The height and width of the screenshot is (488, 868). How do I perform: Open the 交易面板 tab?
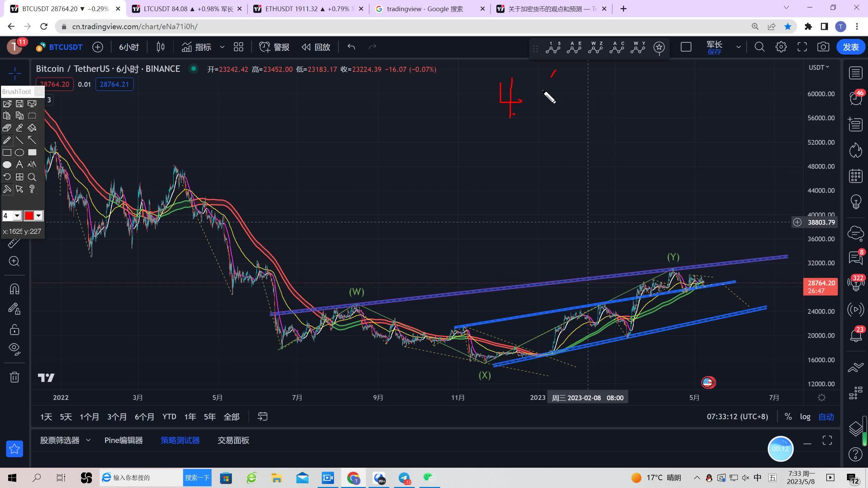233,440
